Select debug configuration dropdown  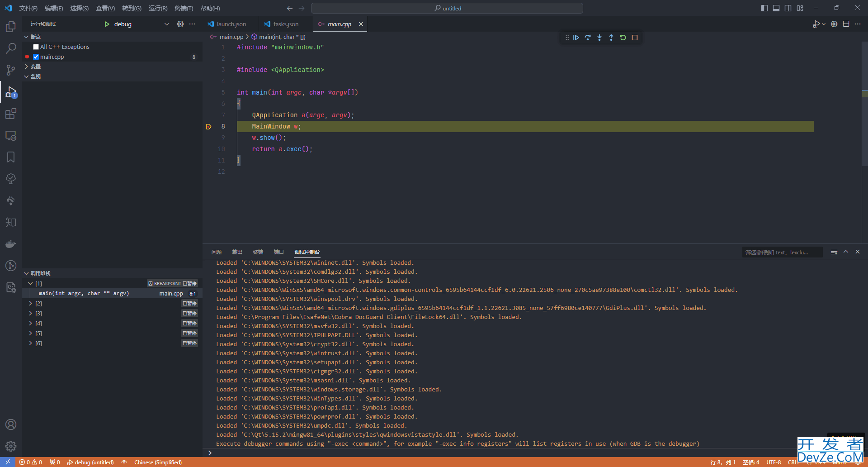pyautogui.click(x=141, y=24)
